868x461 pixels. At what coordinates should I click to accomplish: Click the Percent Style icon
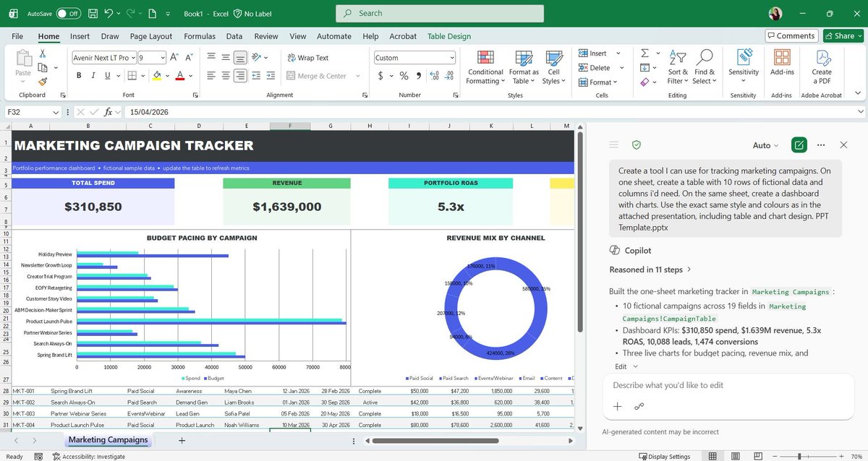point(404,76)
